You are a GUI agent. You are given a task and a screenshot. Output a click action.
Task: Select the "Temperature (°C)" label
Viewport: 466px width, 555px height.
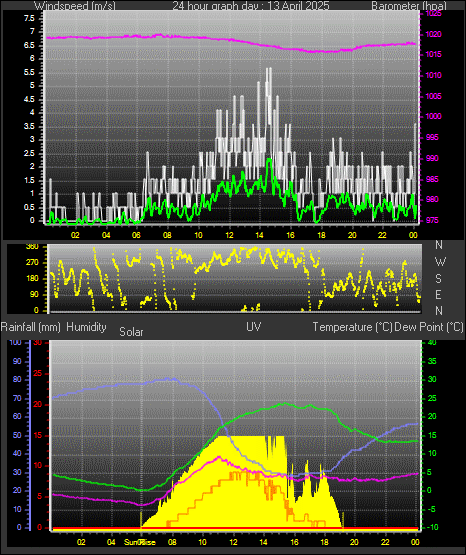(x=352, y=327)
